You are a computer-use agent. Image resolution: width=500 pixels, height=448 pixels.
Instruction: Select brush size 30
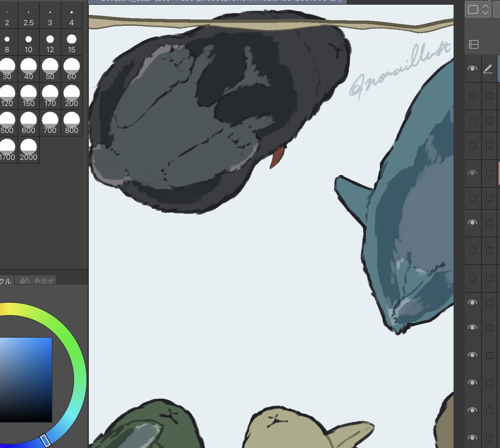(7, 69)
